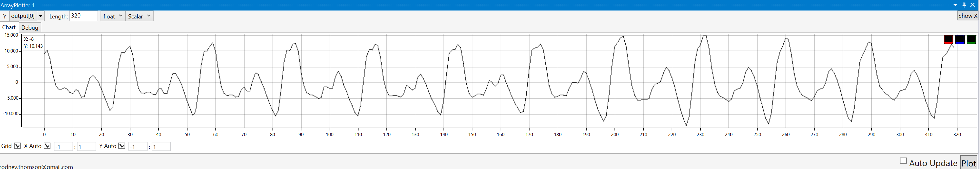
Task: Open the window position dropdown arrow
Action: click(x=955, y=5)
